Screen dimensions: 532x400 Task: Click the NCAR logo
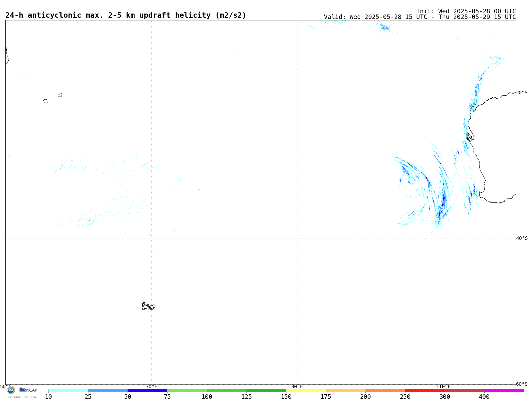28,390
